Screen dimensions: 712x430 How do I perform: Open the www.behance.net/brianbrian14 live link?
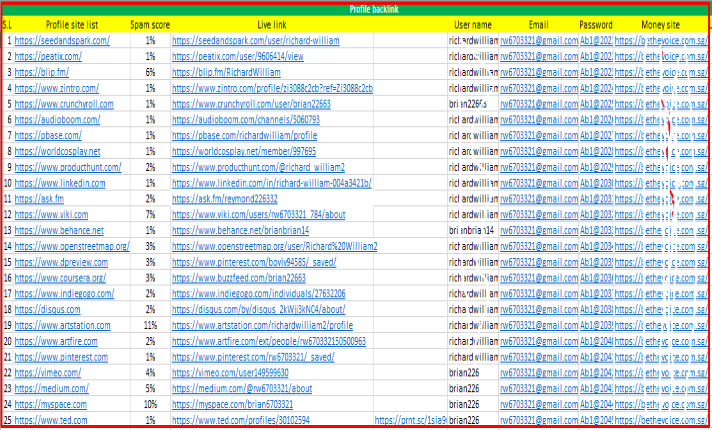(x=239, y=230)
